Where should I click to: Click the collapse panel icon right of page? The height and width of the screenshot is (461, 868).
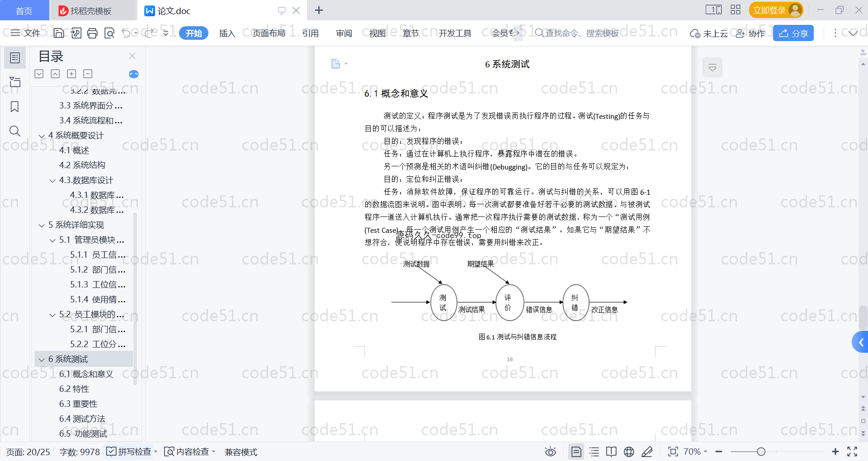pos(712,68)
